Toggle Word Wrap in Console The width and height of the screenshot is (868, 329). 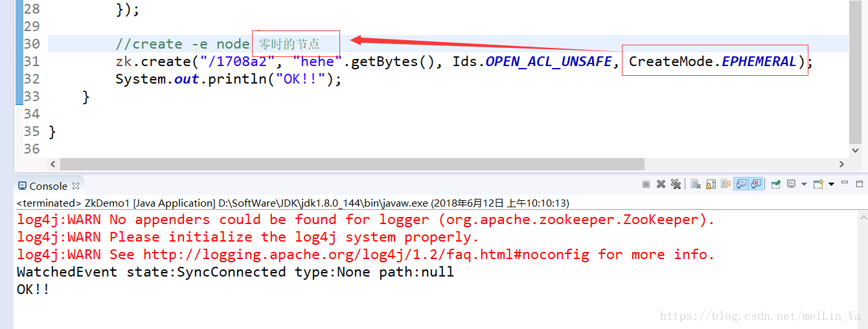(726, 184)
